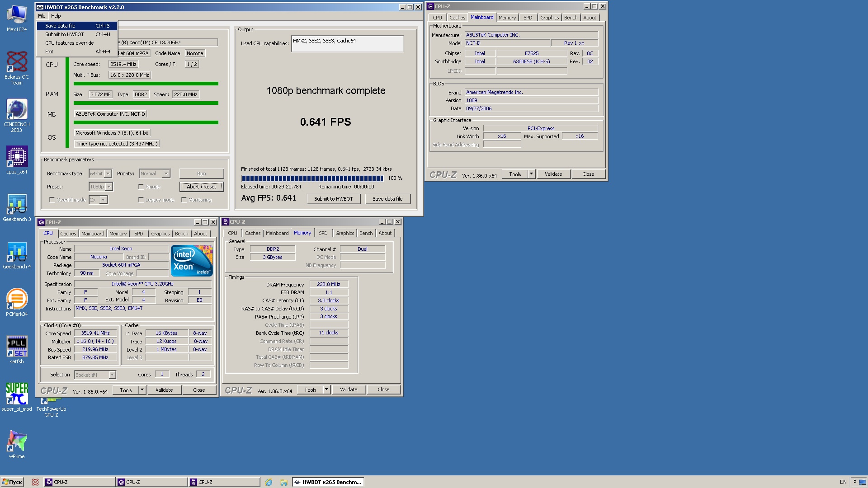868x488 pixels.
Task: Launch CINEBENCH 2003 desktop icon
Action: [x=17, y=115]
